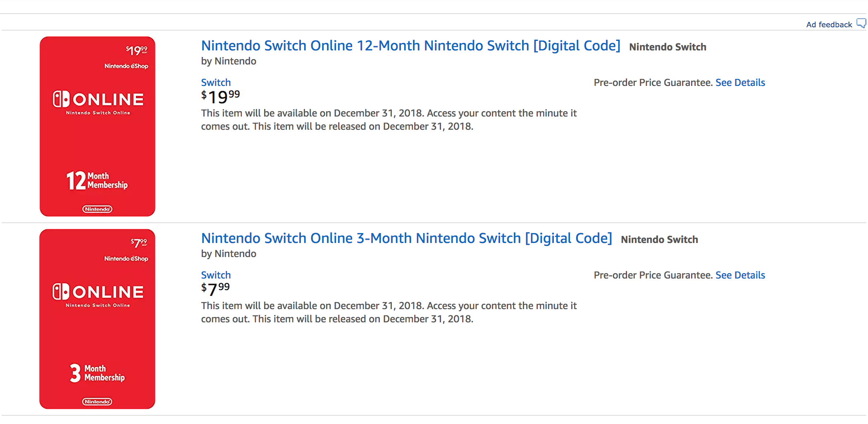Click the Switch link above $7.99

216,275
